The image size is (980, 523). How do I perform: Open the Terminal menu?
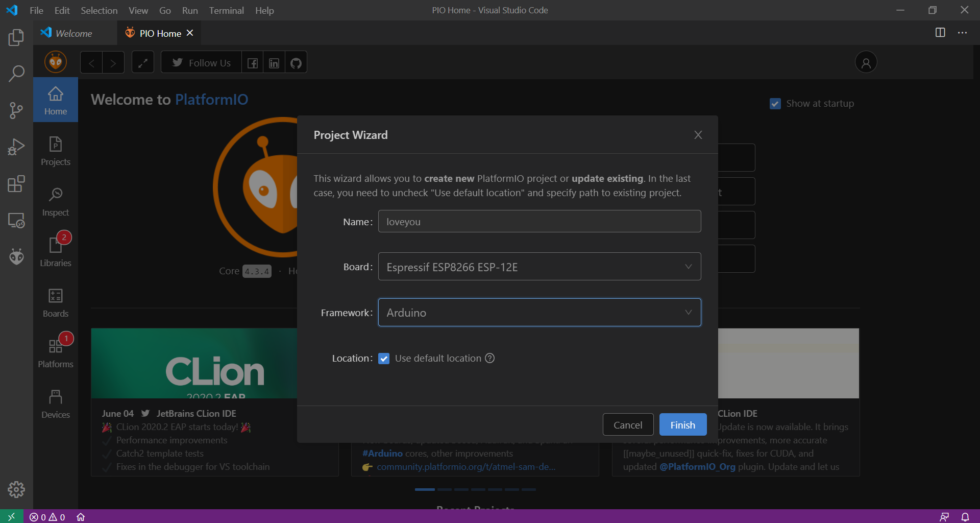(226, 10)
